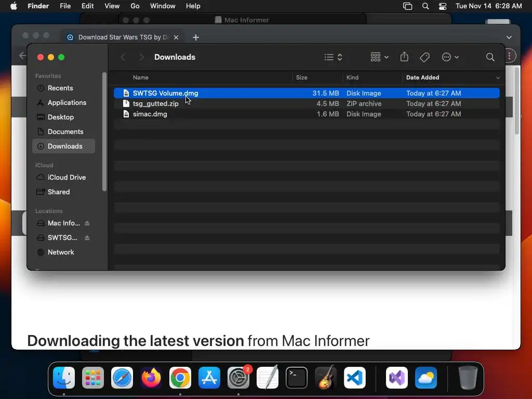532x399 pixels.
Task: Switch to Download Star Wars TSG browser tab
Action: [x=123, y=37]
